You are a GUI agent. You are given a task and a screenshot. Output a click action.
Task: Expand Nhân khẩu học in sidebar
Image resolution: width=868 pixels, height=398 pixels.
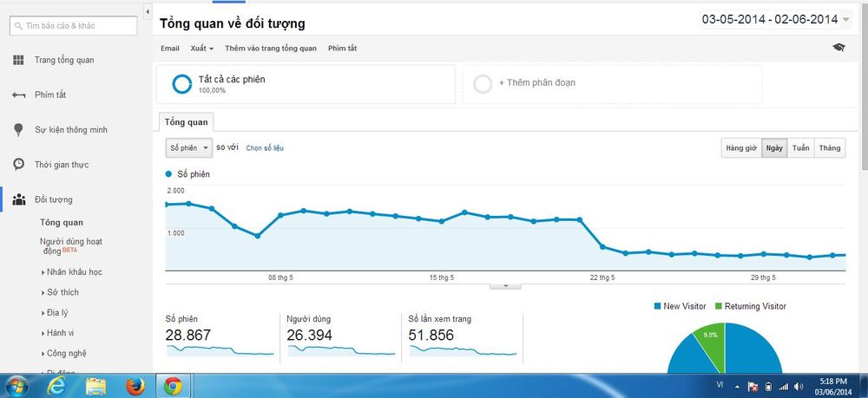(71, 272)
